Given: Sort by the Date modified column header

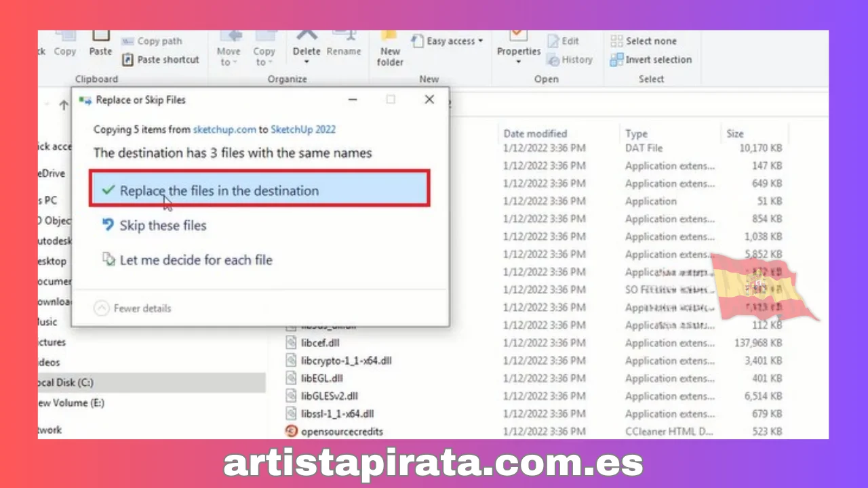Looking at the screenshot, I should point(535,134).
